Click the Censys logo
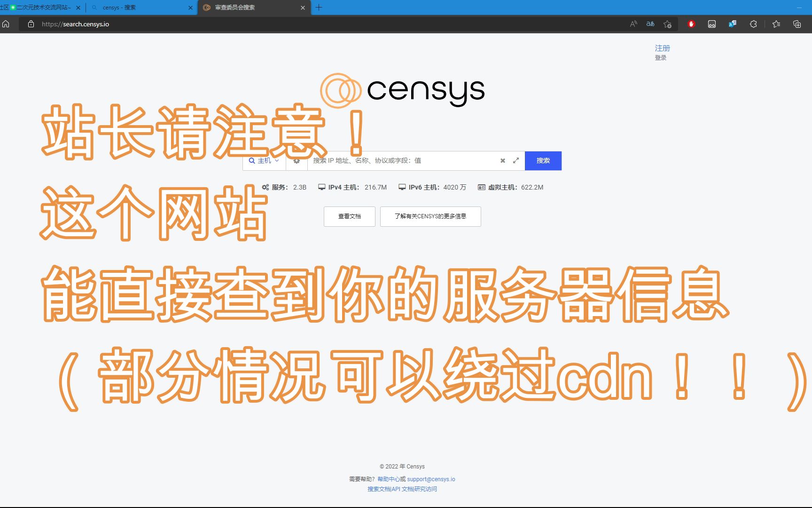812x508 pixels. coord(402,90)
